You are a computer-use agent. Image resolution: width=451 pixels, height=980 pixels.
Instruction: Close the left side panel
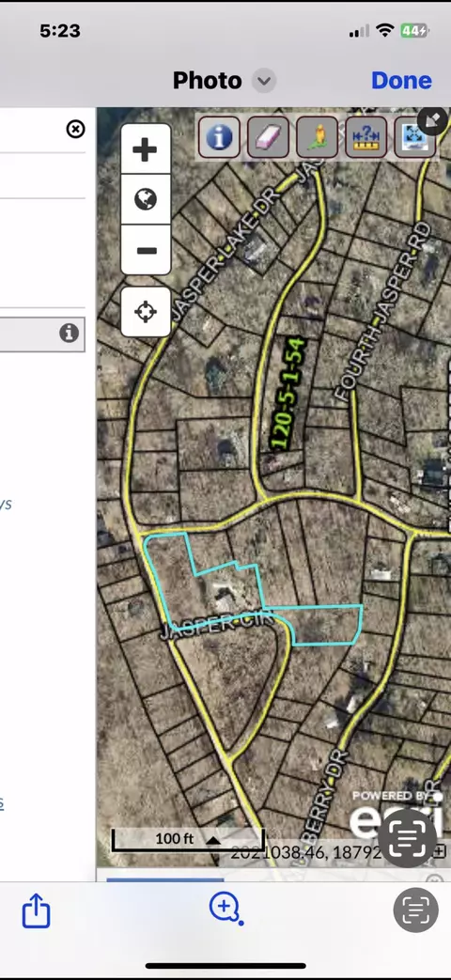75,130
